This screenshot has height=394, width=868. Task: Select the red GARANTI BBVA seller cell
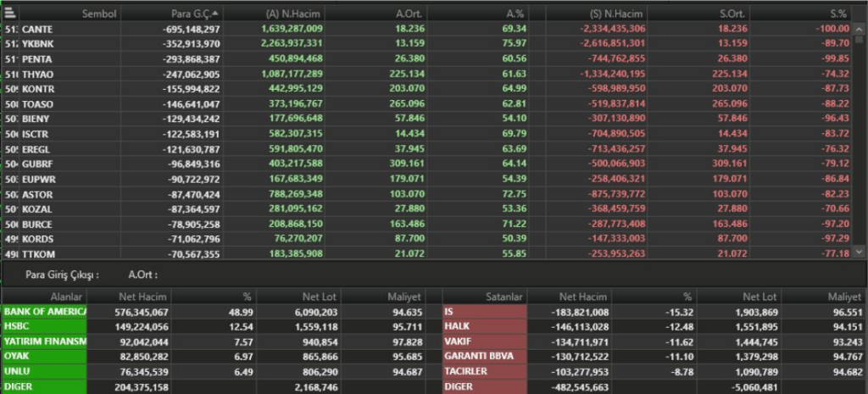pyautogui.click(x=485, y=357)
